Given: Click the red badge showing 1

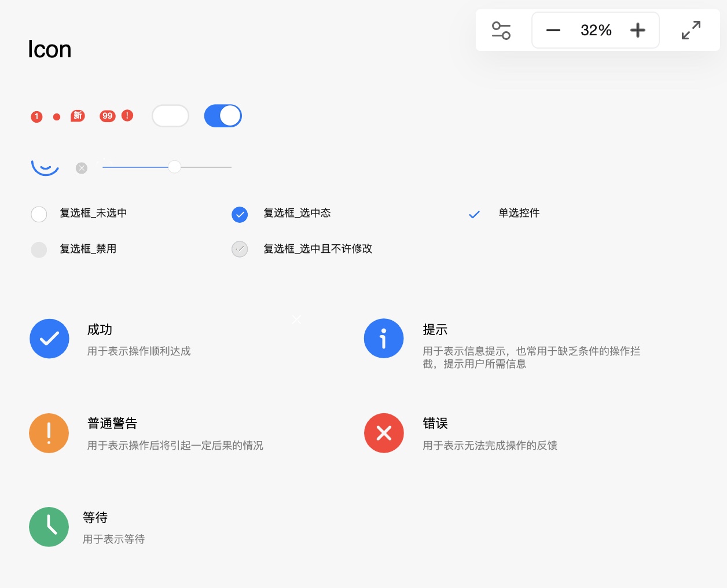Looking at the screenshot, I should pos(36,117).
